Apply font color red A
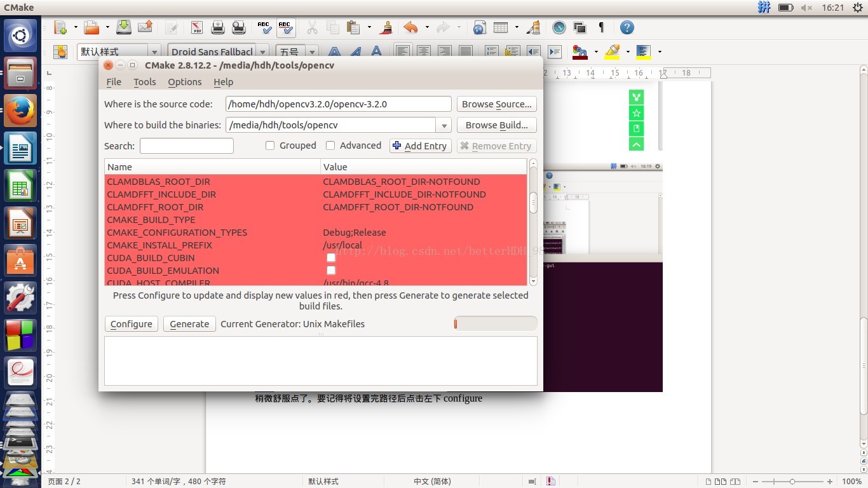 tap(580, 51)
